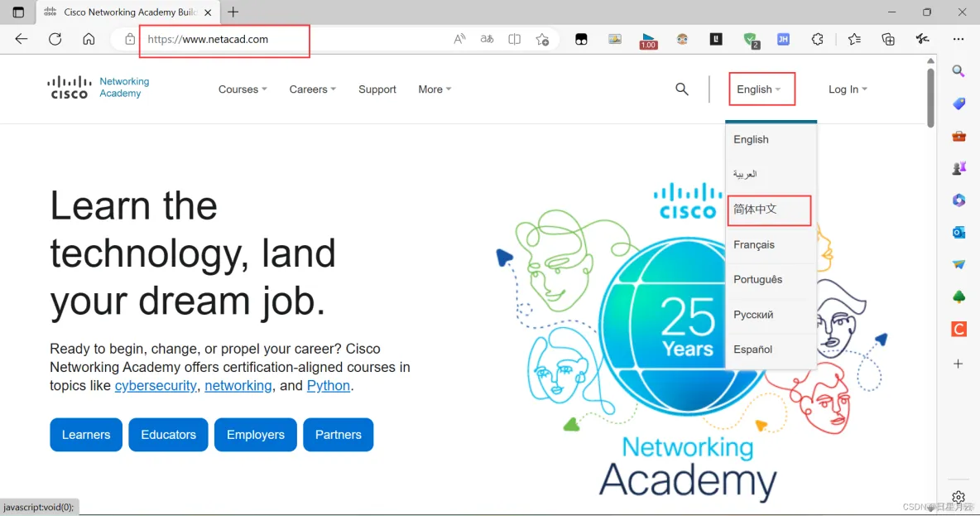Viewport: 980px width, 516px height.
Task: Open the monkey-face extension icon
Action: pyautogui.click(x=682, y=39)
